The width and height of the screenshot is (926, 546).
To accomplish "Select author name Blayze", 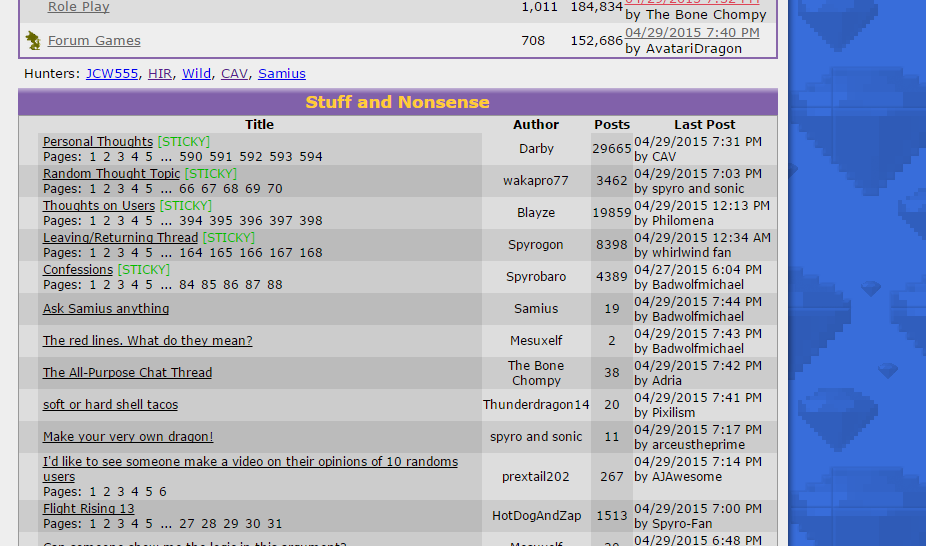I will pyautogui.click(x=536, y=212).
